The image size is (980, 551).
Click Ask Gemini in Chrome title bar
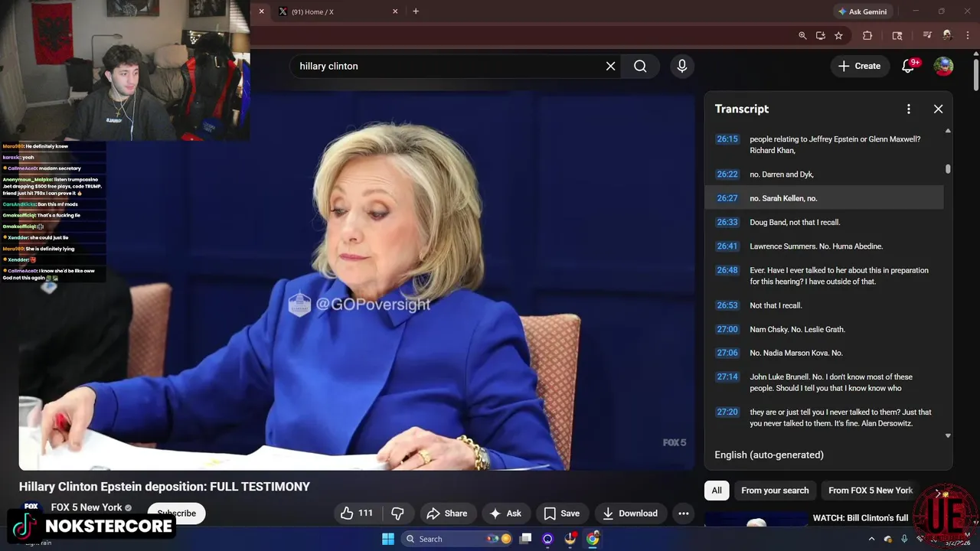tap(863, 11)
